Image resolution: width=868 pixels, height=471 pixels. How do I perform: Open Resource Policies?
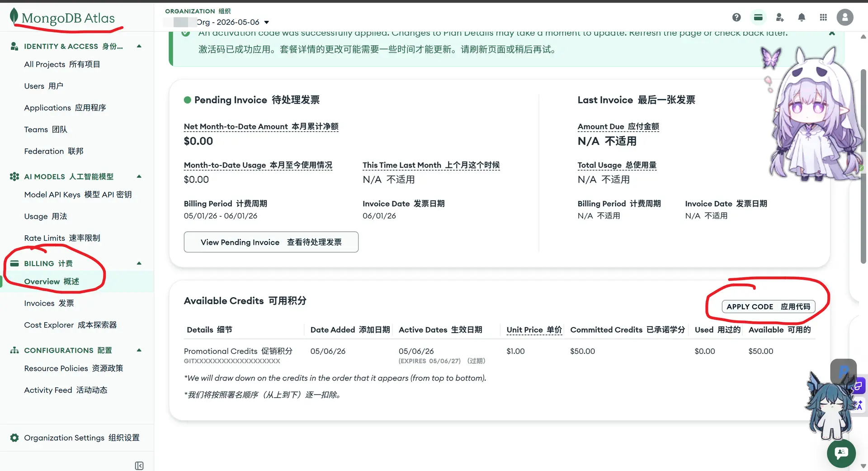(74, 368)
